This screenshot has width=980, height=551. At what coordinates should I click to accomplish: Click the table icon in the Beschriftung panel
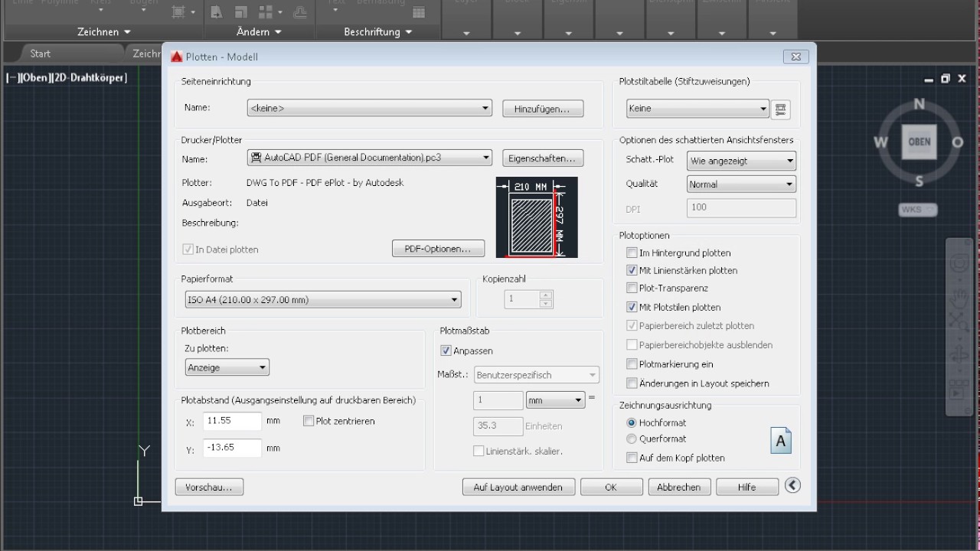(418, 11)
